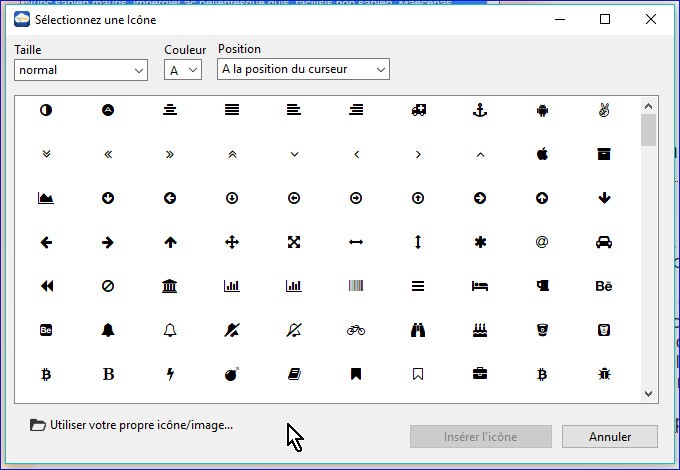Select the filled bell icon
The height and width of the screenshot is (470, 680).
[x=108, y=330]
